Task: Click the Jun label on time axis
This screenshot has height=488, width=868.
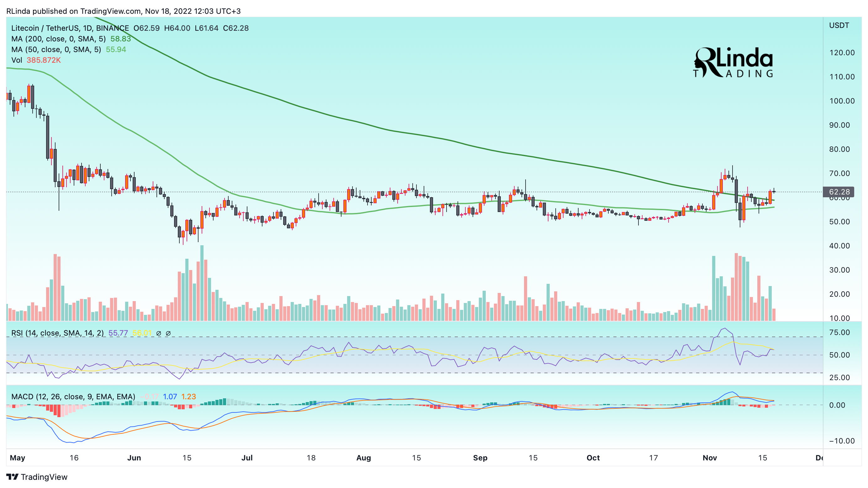Action: coord(134,458)
